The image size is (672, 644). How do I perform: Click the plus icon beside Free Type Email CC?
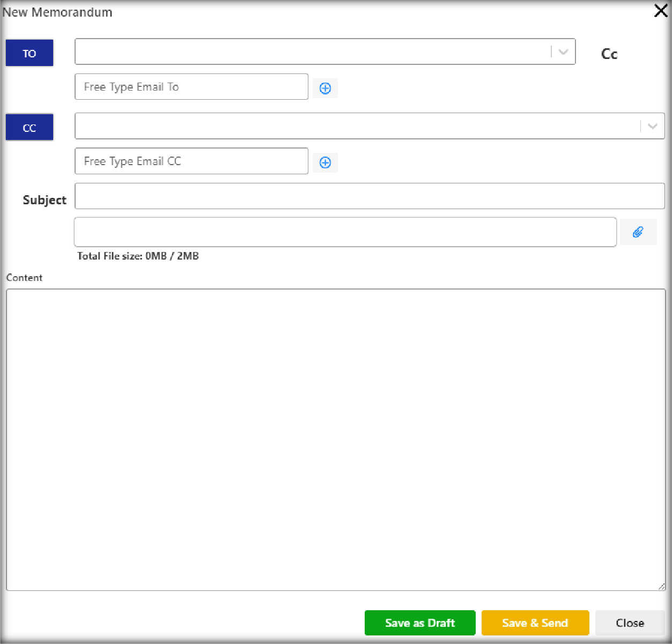325,162
